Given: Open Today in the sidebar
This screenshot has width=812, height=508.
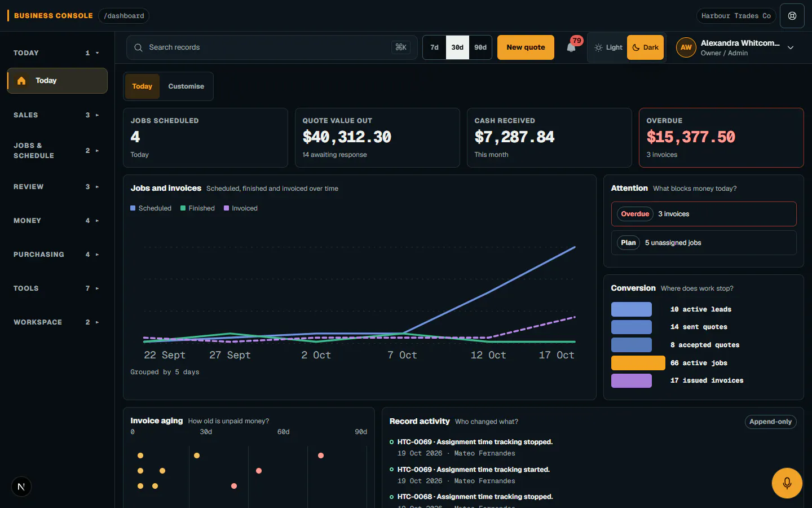Looking at the screenshot, I should (x=57, y=81).
